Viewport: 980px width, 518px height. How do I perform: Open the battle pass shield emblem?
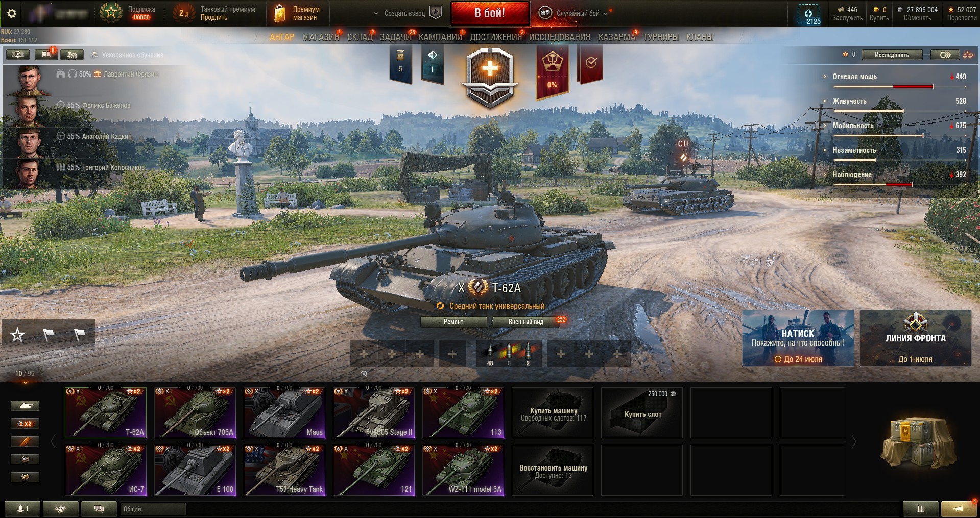tap(490, 77)
